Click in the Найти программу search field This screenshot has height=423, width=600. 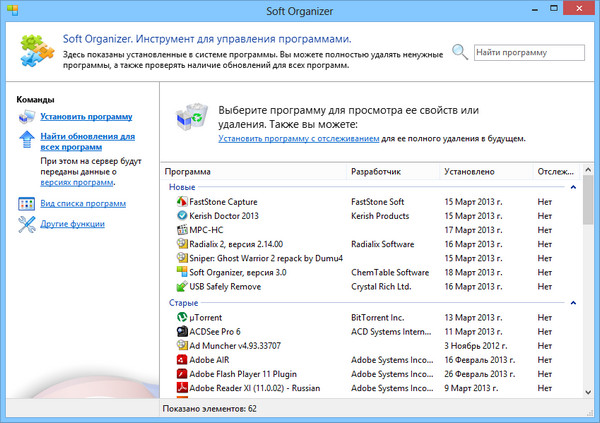click(x=528, y=51)
